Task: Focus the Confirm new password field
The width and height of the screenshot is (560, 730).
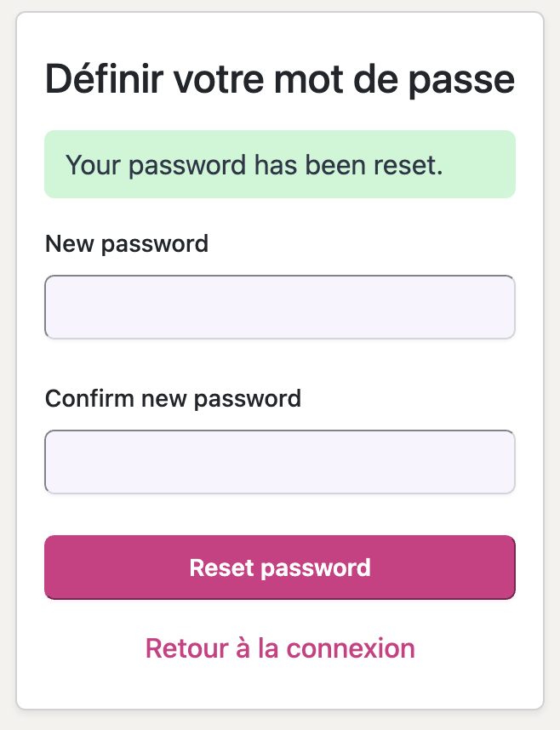Action: pos(280,461)
